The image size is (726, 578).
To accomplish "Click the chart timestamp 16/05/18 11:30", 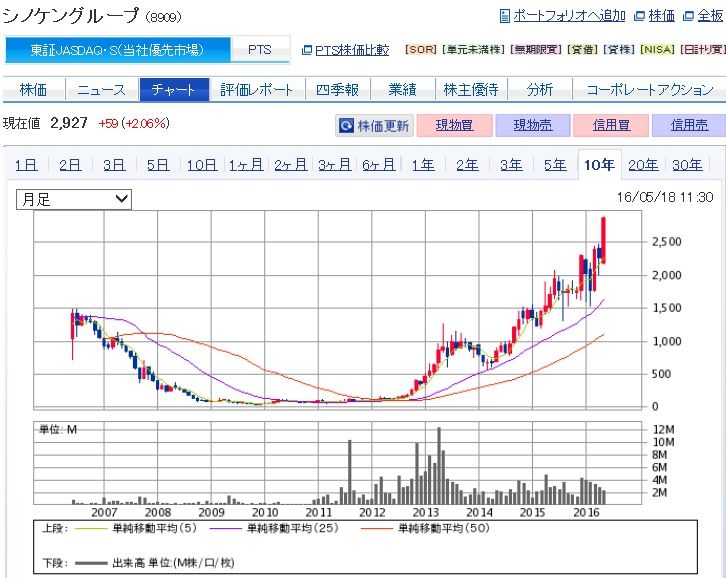I will [x=664, y=198].
